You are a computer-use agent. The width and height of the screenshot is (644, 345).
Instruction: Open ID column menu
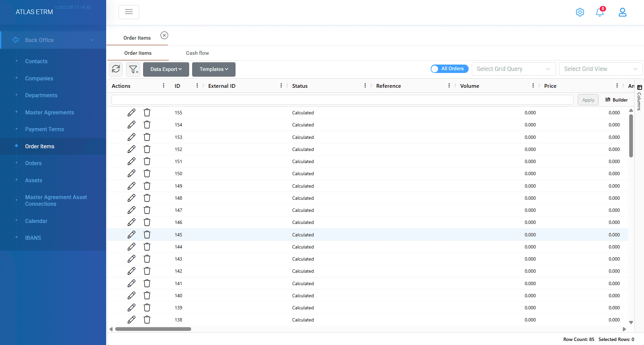point(197,86)
